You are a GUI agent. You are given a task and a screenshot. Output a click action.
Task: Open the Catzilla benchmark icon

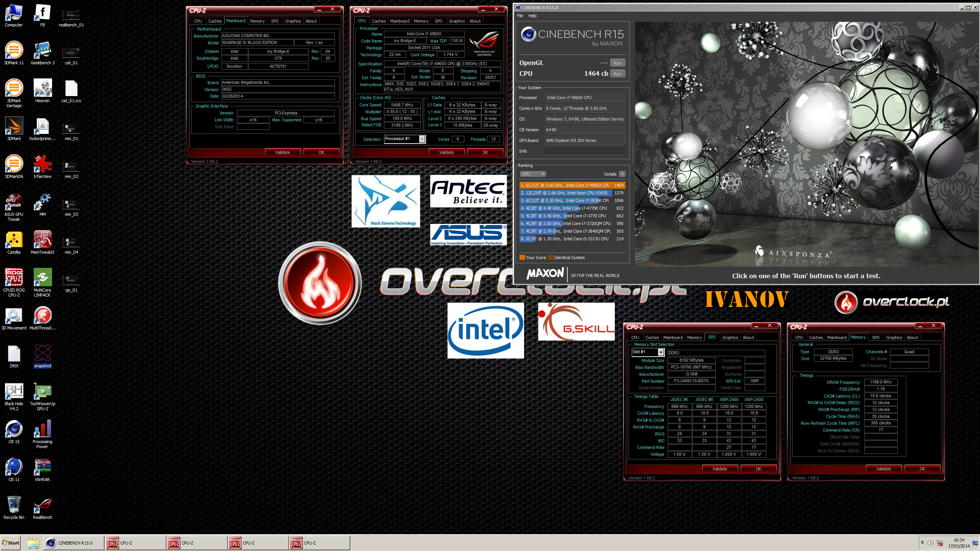(14, 243)
